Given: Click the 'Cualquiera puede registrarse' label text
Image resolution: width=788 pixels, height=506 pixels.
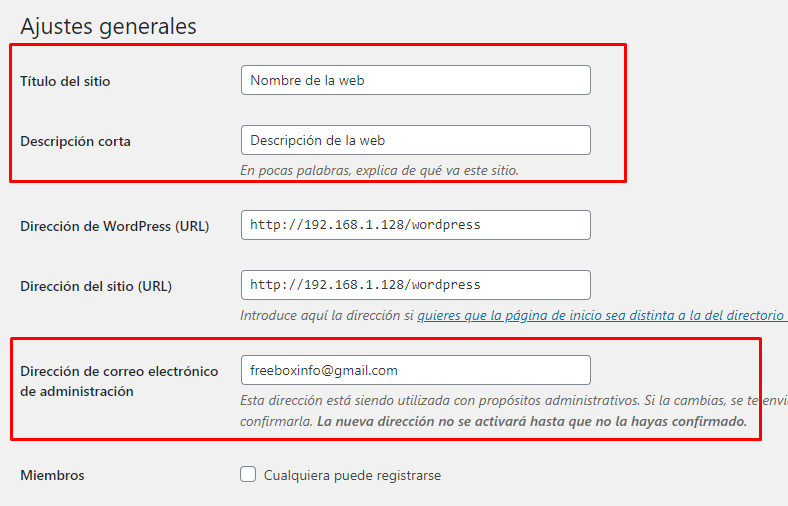Looking at the screenshot, I should click(352, 475).
